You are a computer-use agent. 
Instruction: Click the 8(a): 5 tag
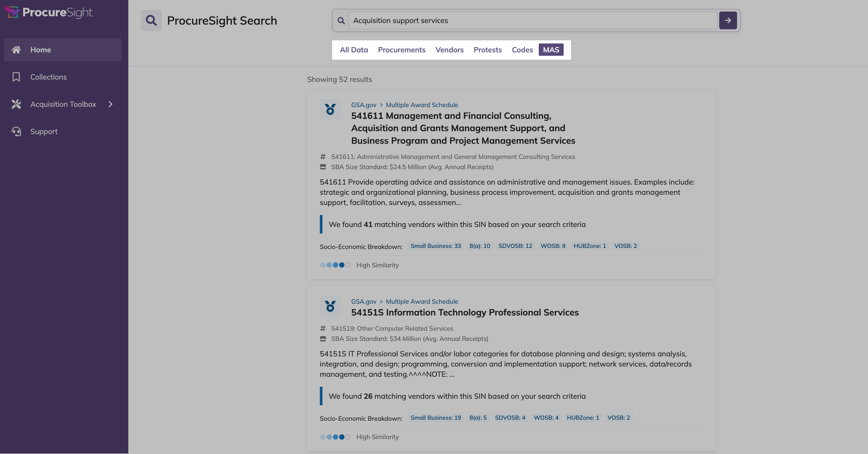coord(478,418)
